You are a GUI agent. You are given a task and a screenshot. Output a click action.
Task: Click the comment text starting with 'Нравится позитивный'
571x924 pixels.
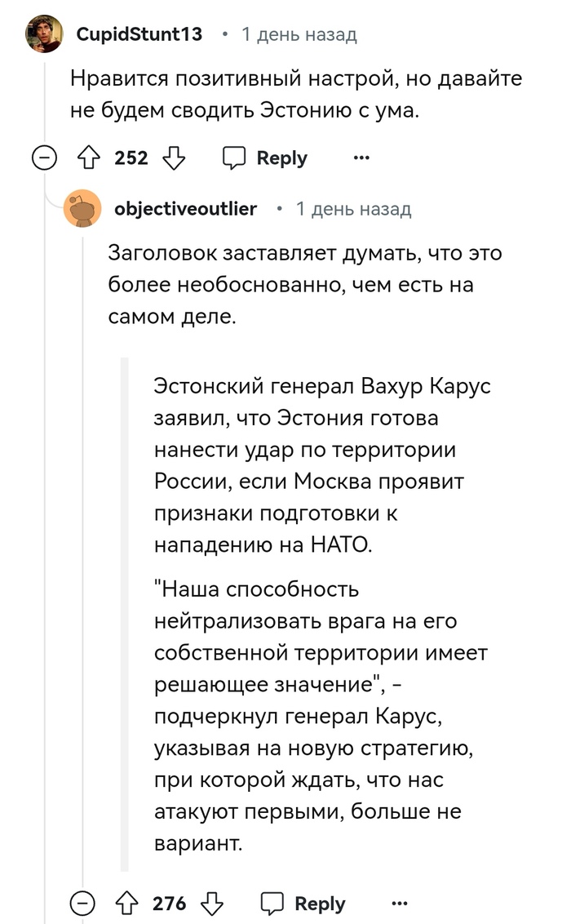coord(295,94)
